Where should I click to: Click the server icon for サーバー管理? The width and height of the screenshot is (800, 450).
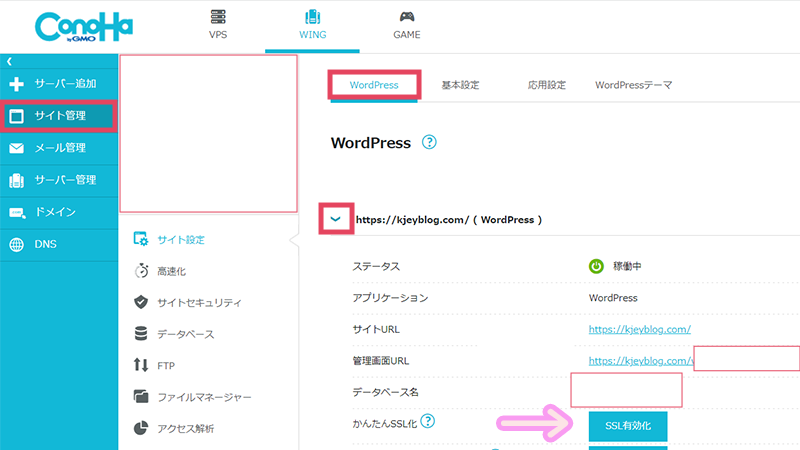(16, 180)
